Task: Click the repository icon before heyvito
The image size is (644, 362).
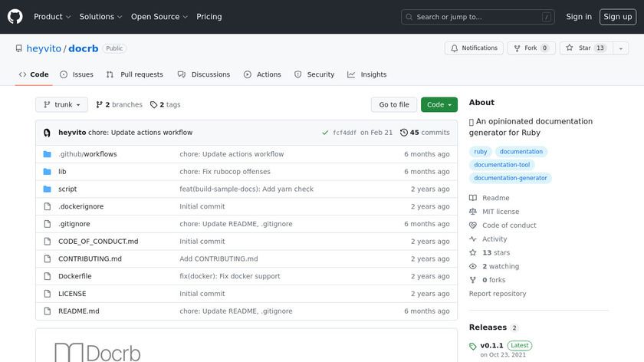Action: coord(19,48)
